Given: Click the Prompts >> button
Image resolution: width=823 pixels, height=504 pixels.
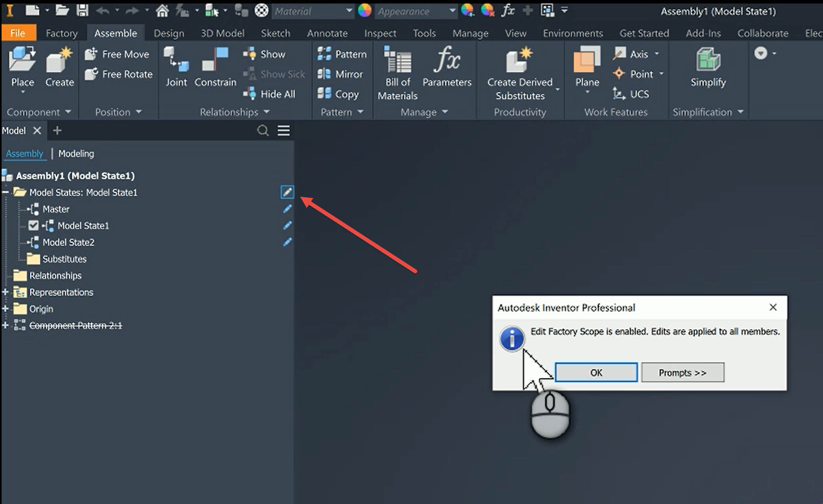Looking at the screenshot, I should click(682, 372).
